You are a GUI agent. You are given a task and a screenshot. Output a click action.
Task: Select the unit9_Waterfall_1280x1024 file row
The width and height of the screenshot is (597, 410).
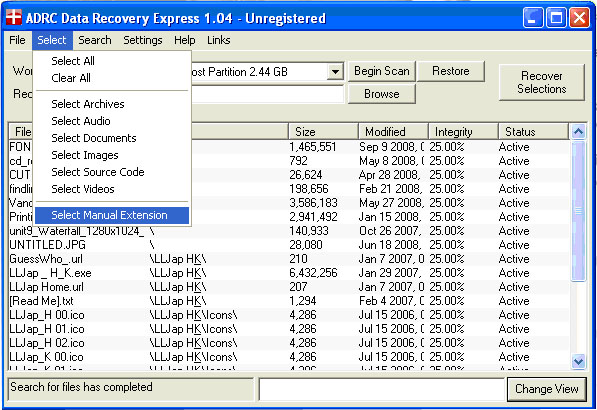click(289, 231)
